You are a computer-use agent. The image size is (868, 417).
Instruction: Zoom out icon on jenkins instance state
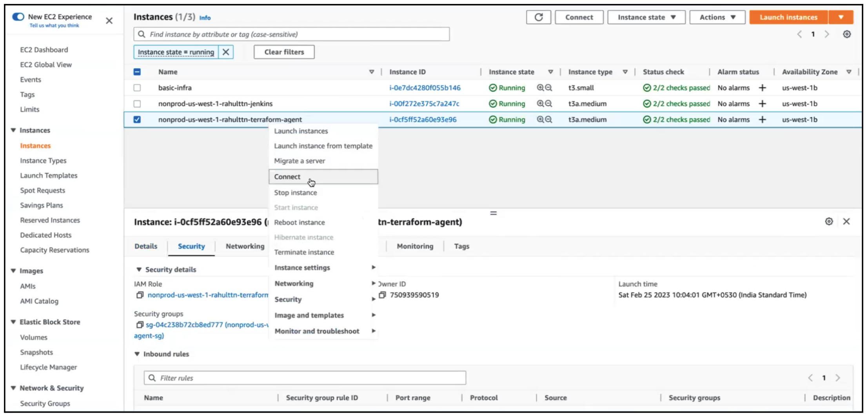548,103
